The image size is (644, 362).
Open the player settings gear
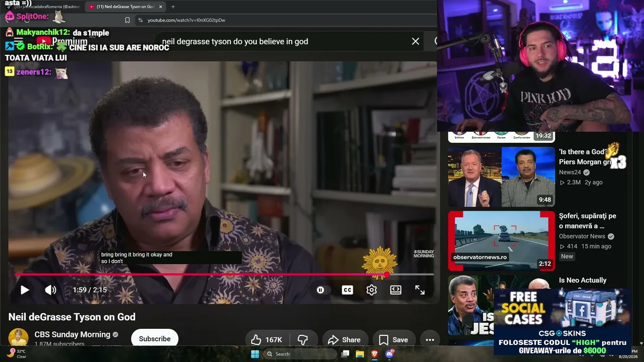coord(371,290)
